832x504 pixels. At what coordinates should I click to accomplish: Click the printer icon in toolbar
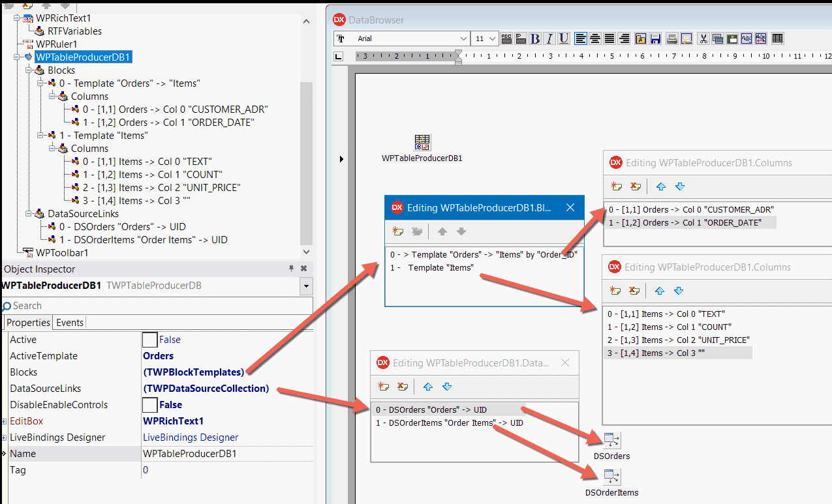click(x=672, y=38)
